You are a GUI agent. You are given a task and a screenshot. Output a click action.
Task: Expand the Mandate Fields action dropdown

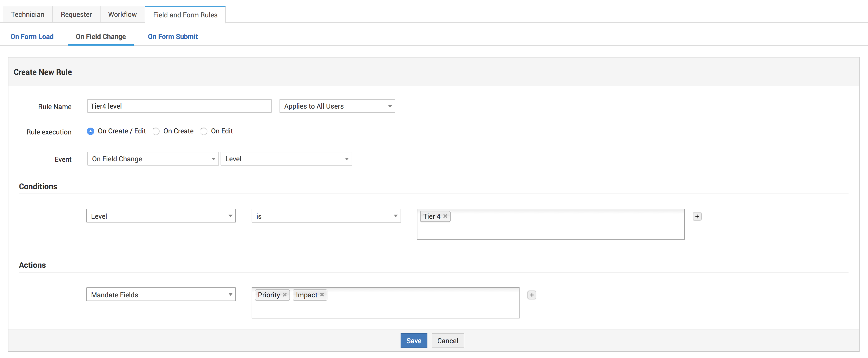(x=161, y=294)
